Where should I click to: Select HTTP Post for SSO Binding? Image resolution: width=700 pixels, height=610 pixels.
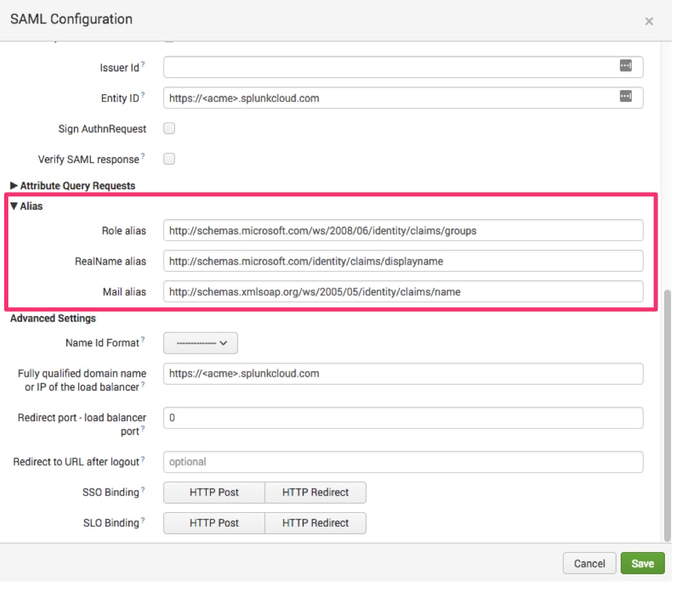coord(214,493)
